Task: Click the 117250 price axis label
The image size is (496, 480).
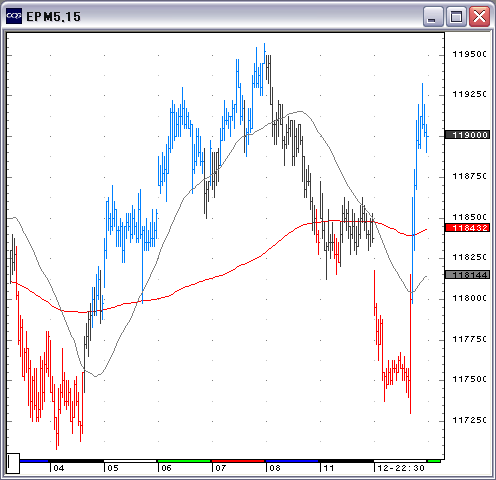Action: pyautogui.click(x=469, y=420)
